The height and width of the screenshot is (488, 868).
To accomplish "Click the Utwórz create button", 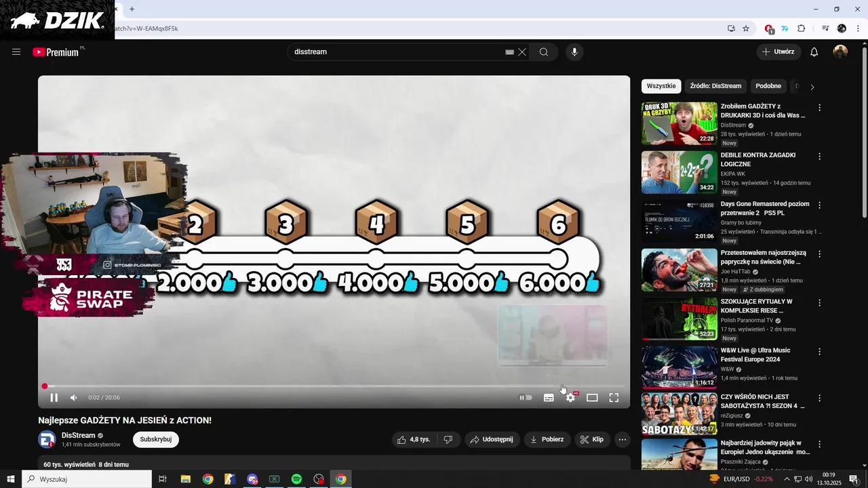I will (778, 52).
